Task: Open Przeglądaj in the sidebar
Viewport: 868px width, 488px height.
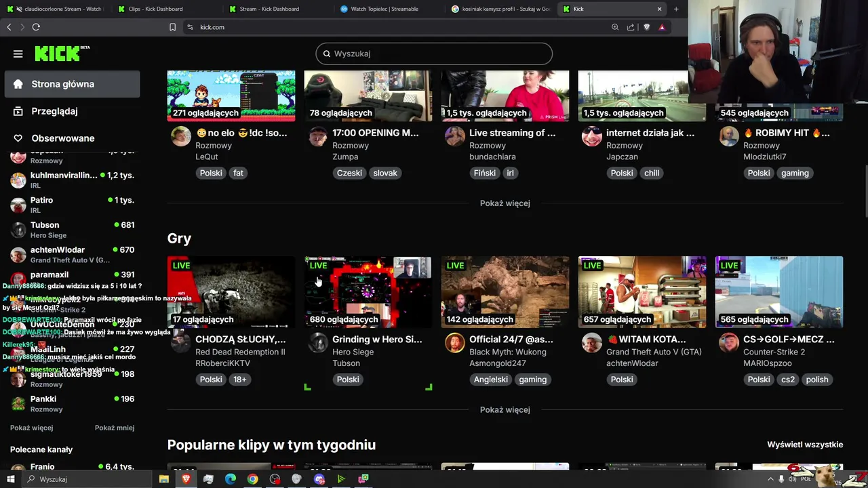Action: coord(72,111)
